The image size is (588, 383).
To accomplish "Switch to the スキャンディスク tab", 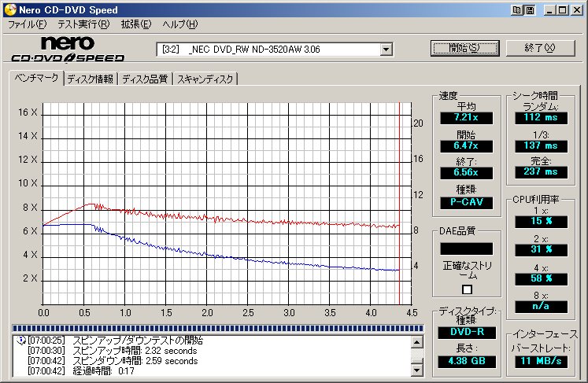I will coord(205,79).
